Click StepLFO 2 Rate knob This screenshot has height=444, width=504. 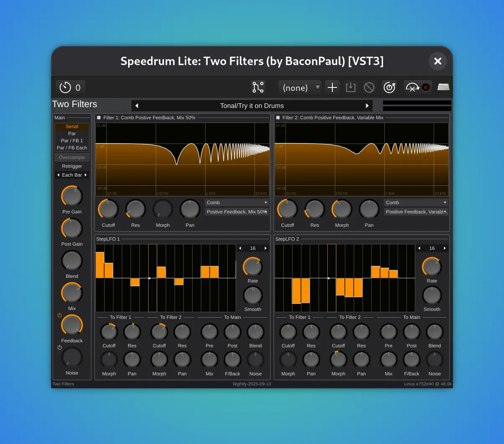pyautogui.click(x=432, y=267)
